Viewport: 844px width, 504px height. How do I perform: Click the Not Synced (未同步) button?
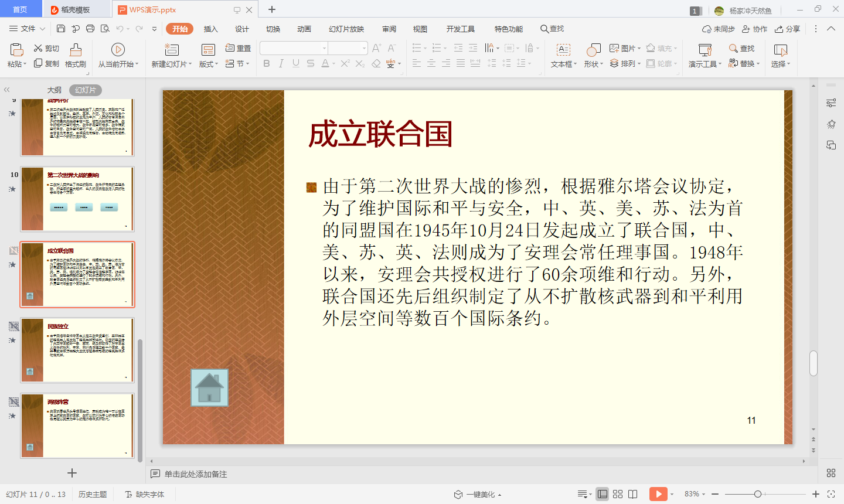tap(719, 29)
